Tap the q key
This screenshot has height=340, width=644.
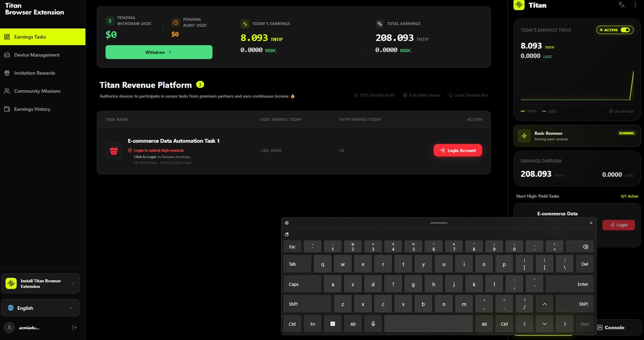coord(322,264)
